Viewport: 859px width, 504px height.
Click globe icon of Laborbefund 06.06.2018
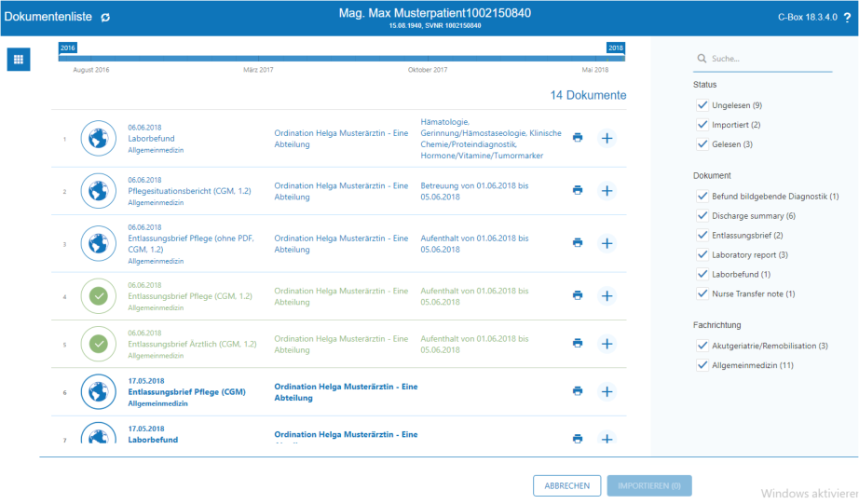coord(99,138)
